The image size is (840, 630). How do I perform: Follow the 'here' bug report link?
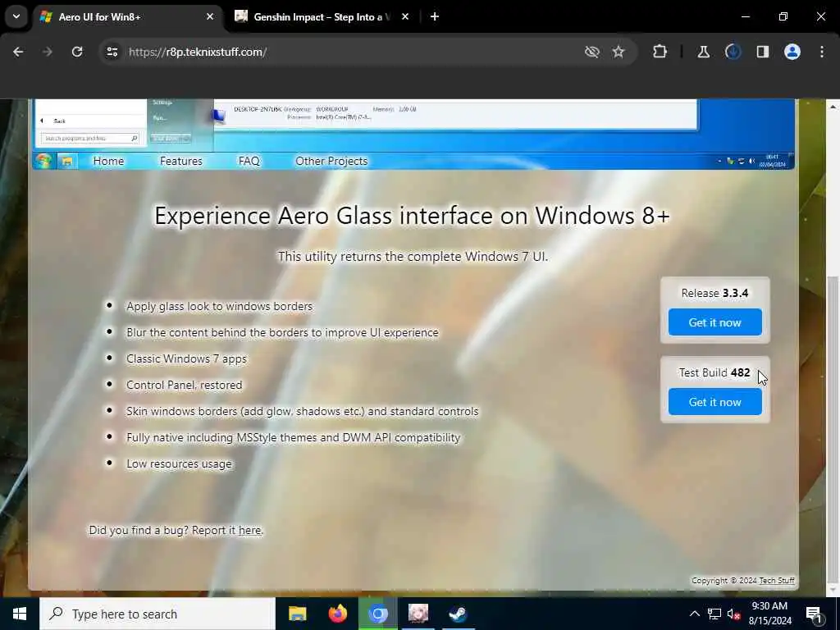(250, 531)
